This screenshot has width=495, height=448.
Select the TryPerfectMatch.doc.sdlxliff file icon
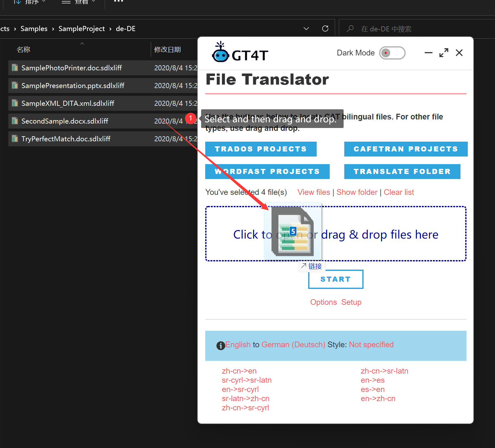tap(15, 139)
